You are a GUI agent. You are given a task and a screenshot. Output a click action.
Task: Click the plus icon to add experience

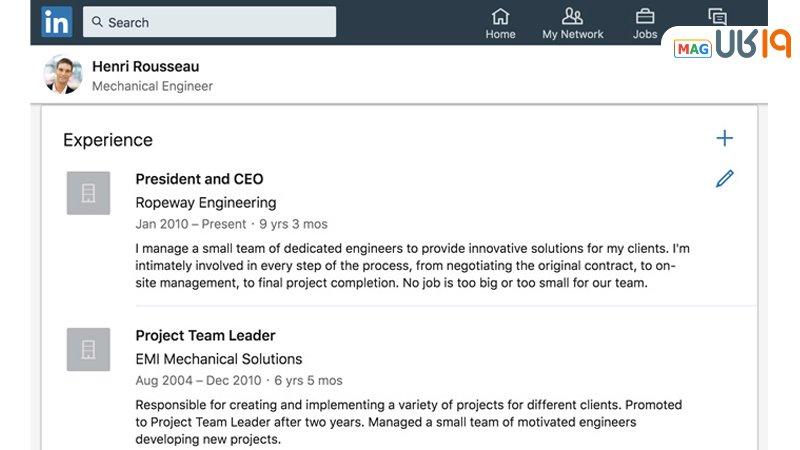tap(725, 139)
